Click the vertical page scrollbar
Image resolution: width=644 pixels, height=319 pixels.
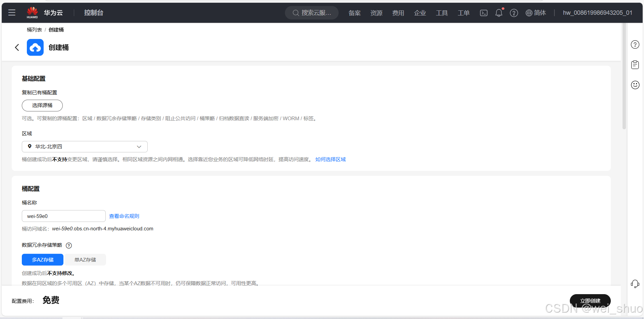(624, 76)
